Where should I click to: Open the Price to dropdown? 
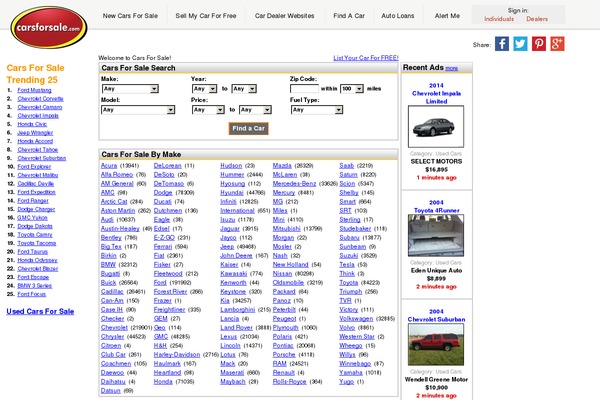pos(255,110)
